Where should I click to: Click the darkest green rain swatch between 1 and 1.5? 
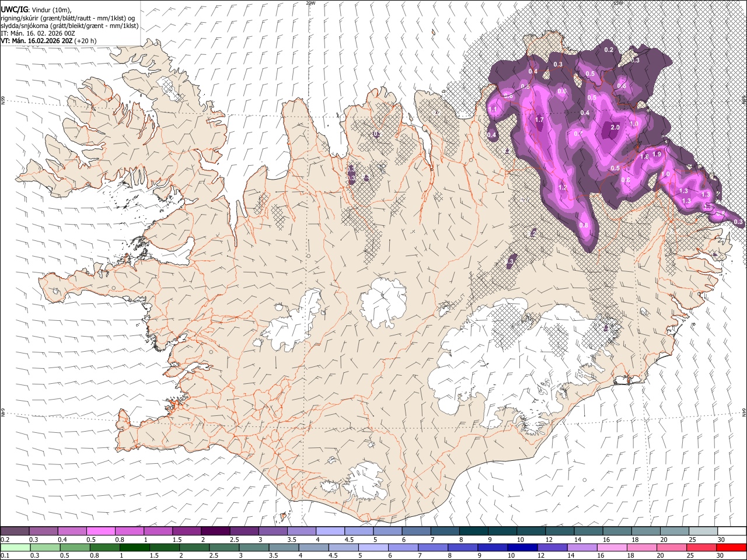(x=134, y=547)
